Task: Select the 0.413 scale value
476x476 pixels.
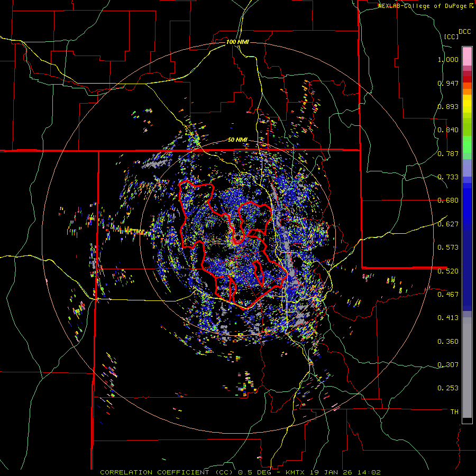Action: tap(448, 318)
